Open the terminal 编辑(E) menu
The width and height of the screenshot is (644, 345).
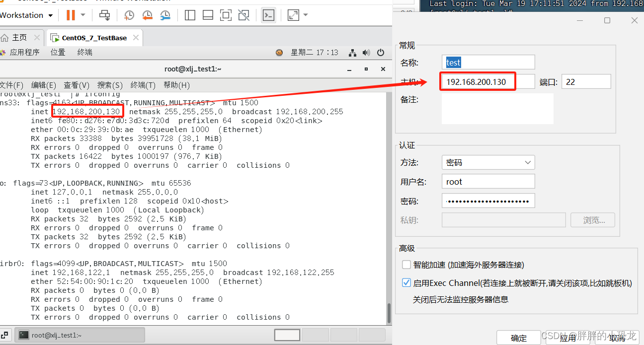44,85
